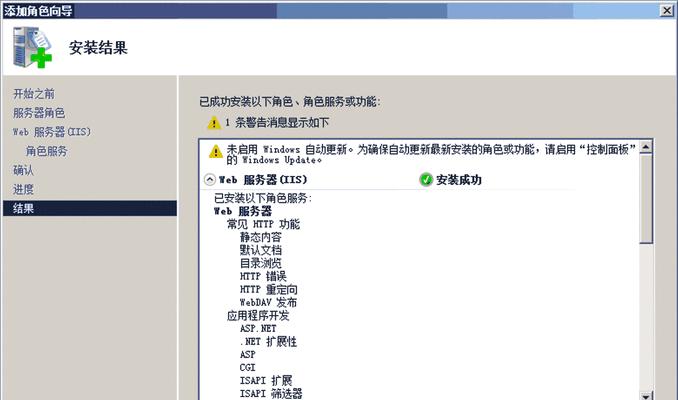Click the WebDAV 发布 entry

coord(269,302)
